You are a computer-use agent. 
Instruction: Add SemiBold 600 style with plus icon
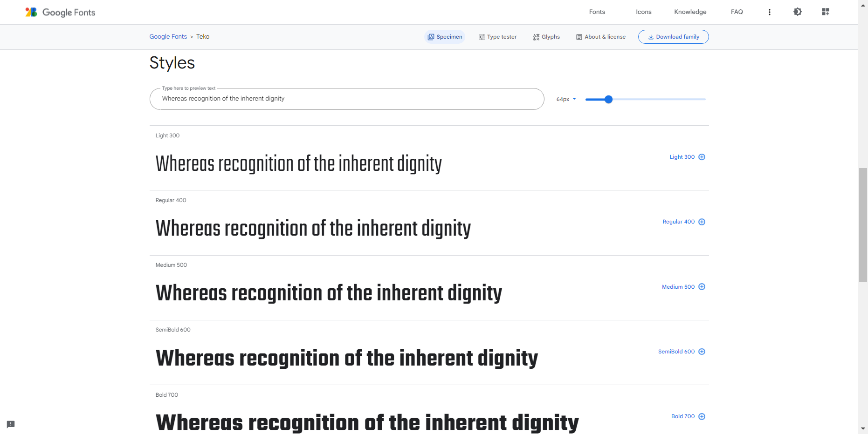point(702,352)
